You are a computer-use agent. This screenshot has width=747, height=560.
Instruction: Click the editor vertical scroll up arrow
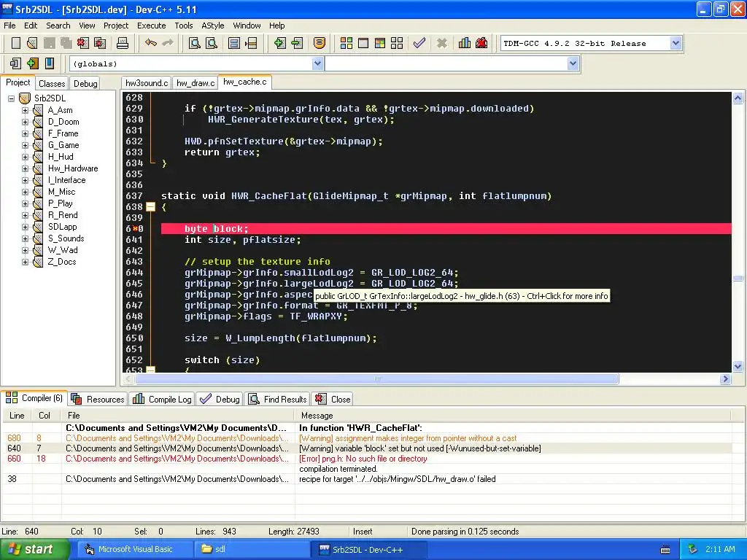(738, 98)
